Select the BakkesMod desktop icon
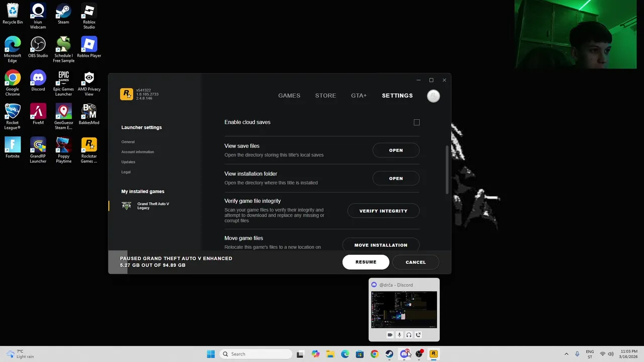 [x=89, y=115]
